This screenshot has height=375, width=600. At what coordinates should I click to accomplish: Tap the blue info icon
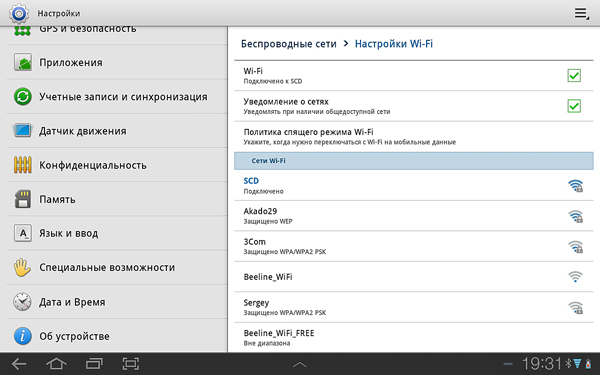[23, 336]
